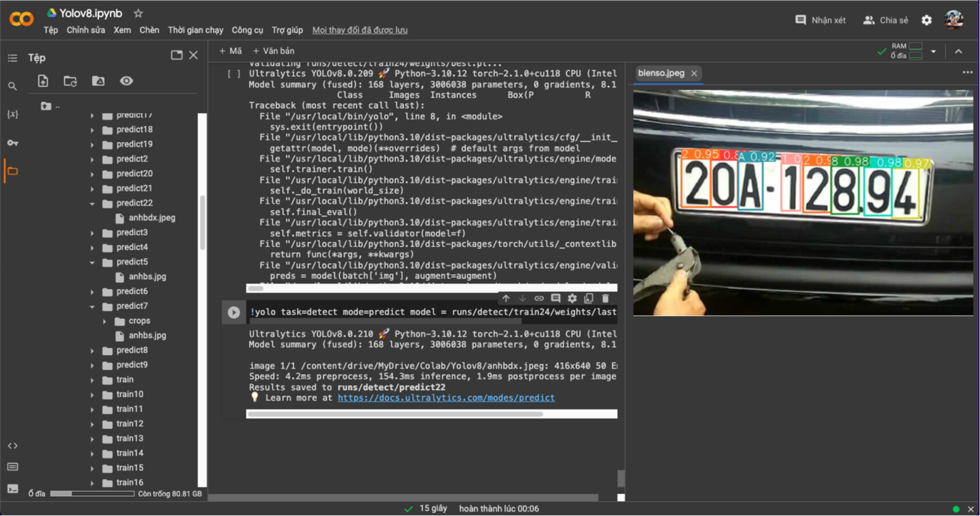The height and width of the screenshot is (516, 980).
Task: Mount Google Drive from Files toolbar
Action: click(x=98, y=81)
